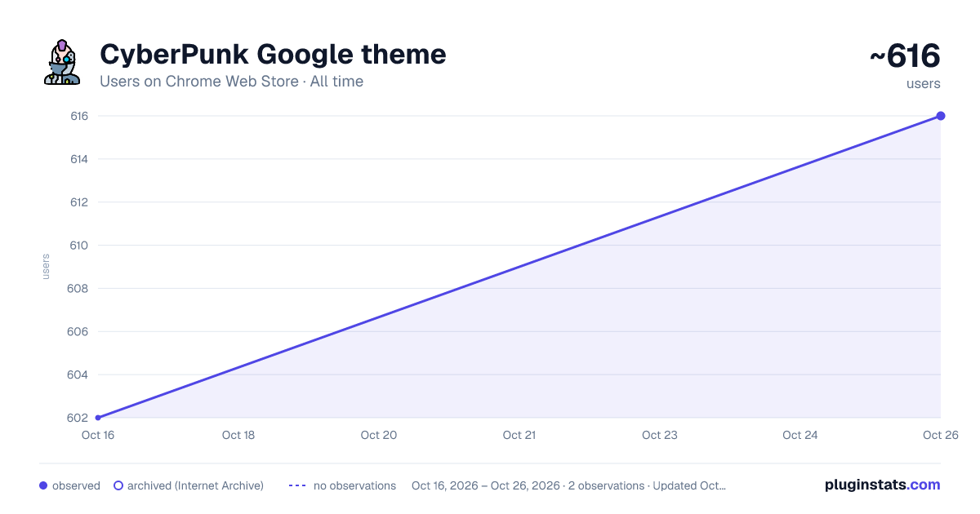
Task: Click the archived (Internet Archive) legend label
Action: [x=195, y=485]
